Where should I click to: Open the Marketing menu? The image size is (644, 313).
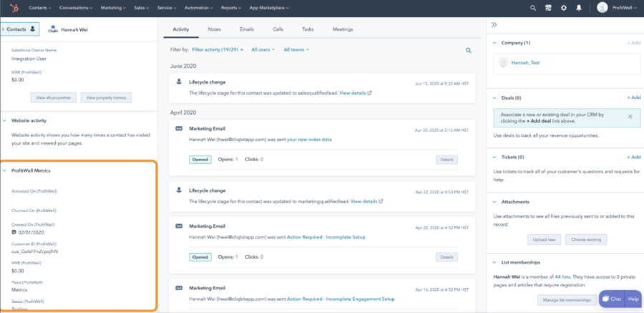[x=113, y=8]
